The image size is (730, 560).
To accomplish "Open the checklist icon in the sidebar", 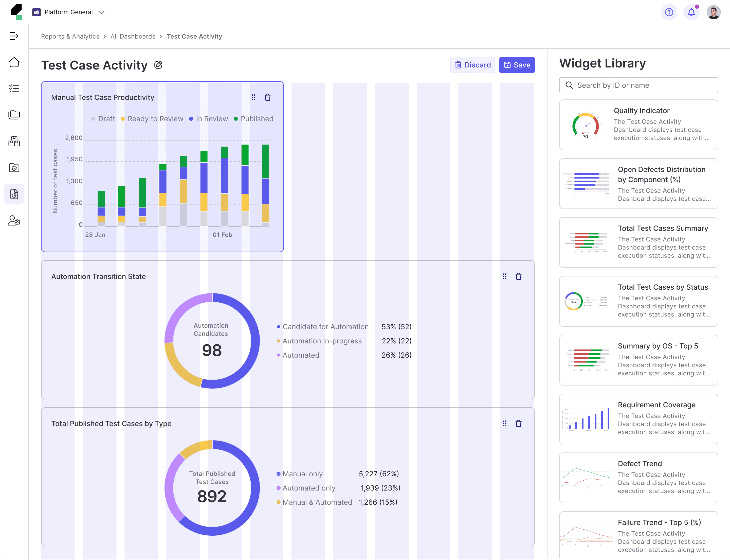I will click(14, 88).
